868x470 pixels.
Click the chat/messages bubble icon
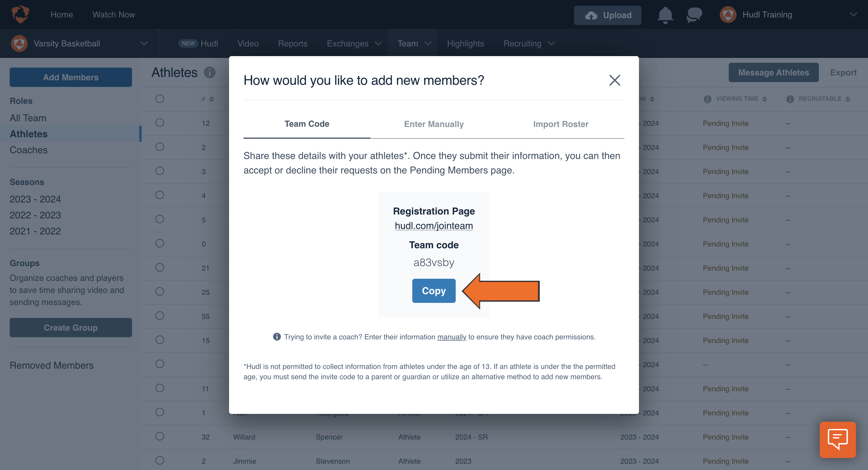coord(693,14)
